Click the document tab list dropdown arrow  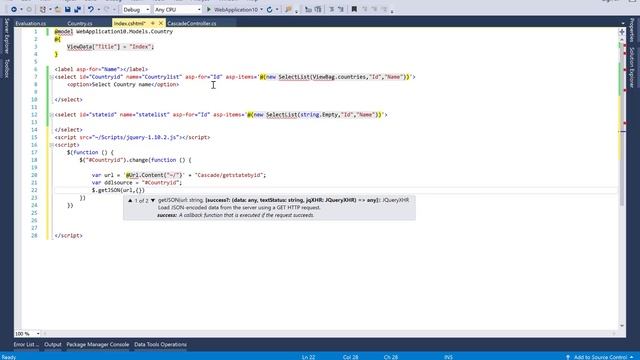click(x=623, y=23)
